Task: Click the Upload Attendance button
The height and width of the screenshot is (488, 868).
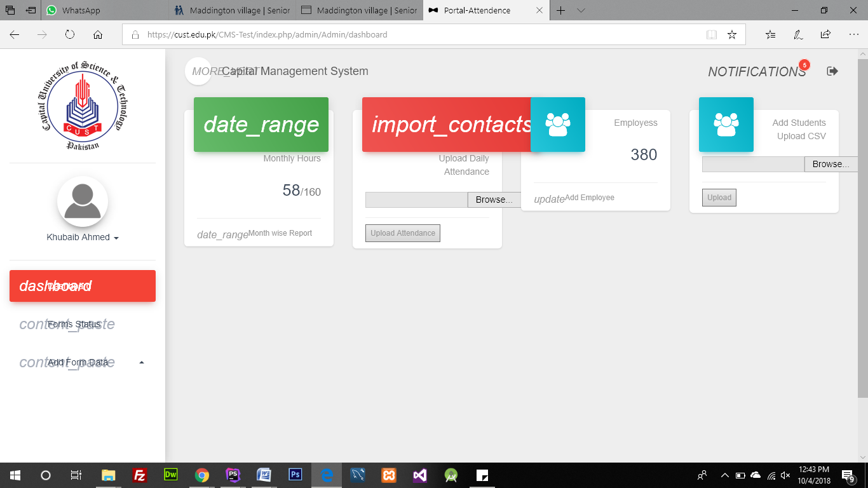Action: point(402,233)
